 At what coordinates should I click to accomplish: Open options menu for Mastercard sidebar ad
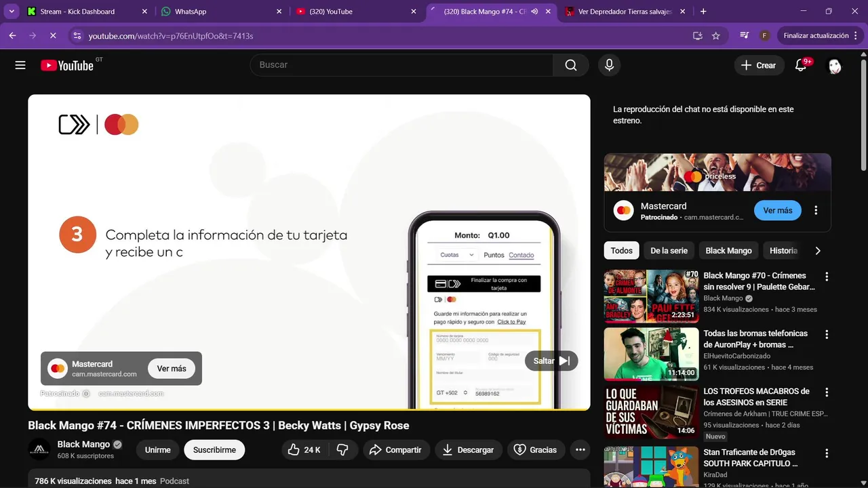coord(816,211)
